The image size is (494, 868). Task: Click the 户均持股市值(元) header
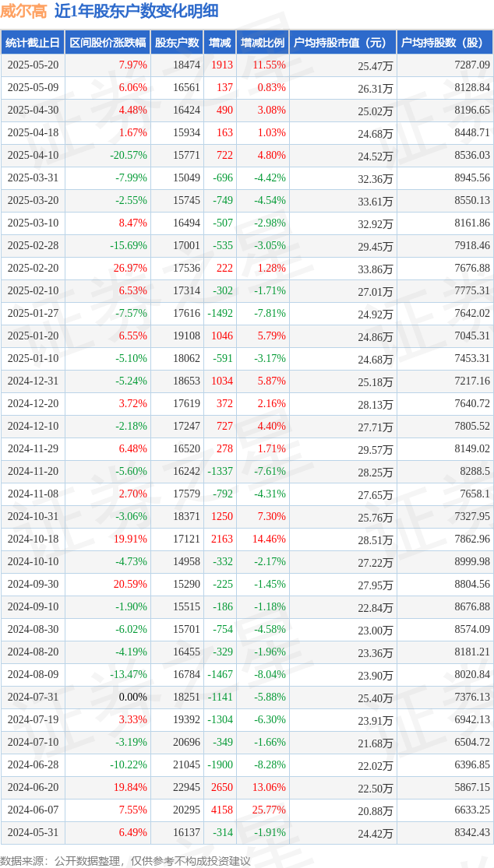point(342,43)
